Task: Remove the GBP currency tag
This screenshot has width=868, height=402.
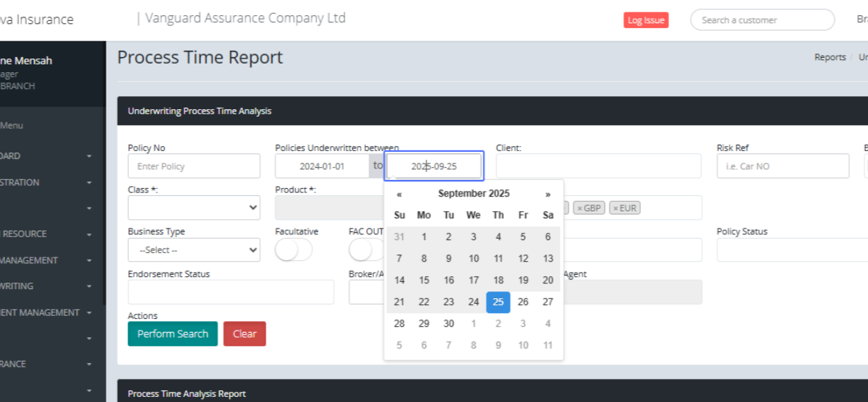Action: pyautogui.click(x=579, y=208)
